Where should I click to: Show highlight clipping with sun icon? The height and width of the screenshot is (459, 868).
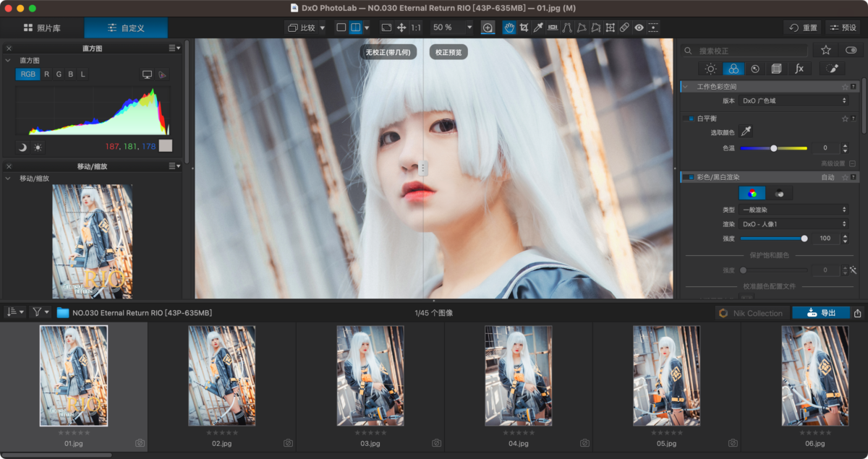click(x=38, y=147)
